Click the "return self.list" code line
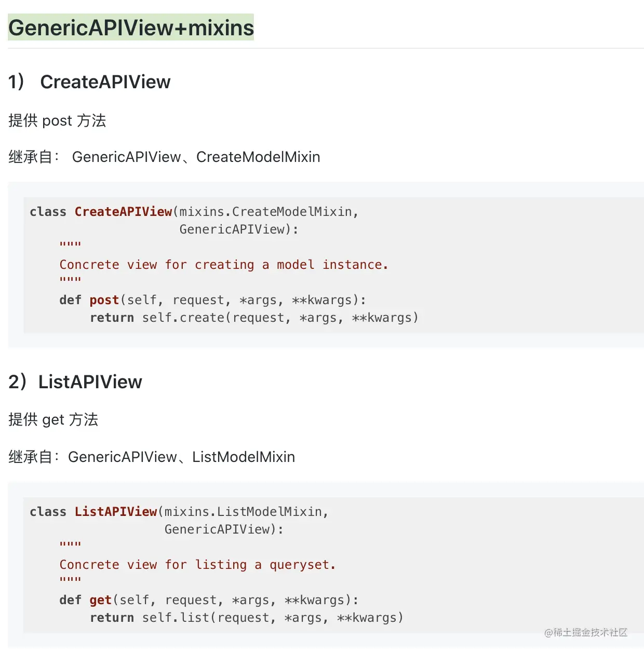Screen dimensions: 644x654 coord(247,618)
